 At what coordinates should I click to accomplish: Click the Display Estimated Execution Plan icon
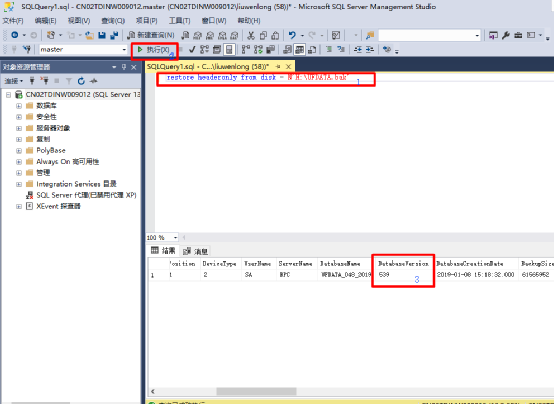204,49
